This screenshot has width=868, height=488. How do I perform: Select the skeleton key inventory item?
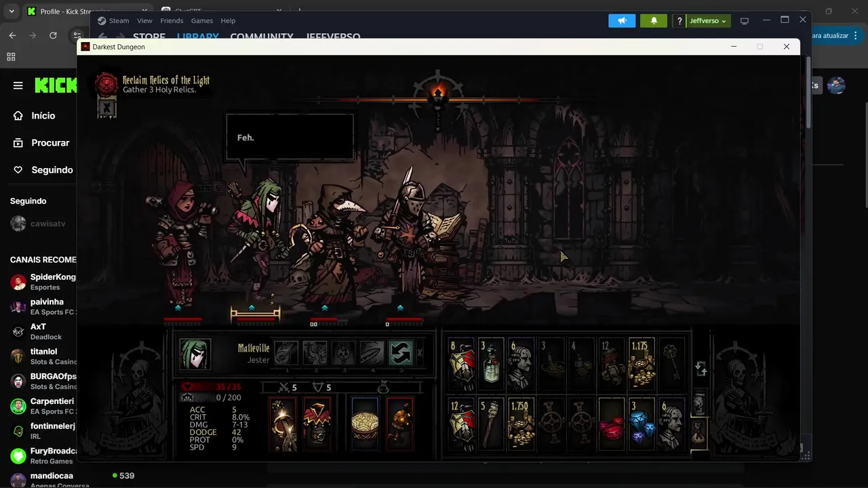(x=671, y=365)
